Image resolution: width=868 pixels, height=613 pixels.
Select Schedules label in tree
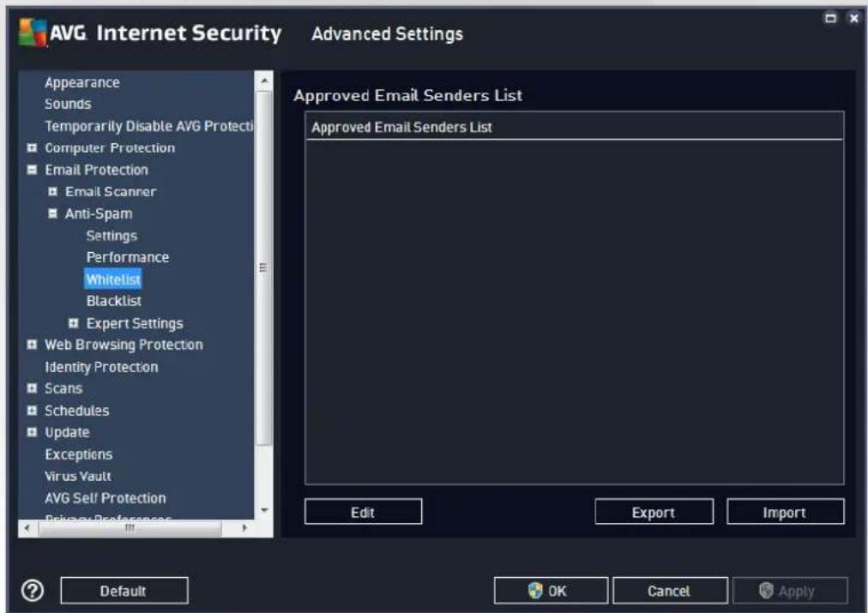point(76,411)
